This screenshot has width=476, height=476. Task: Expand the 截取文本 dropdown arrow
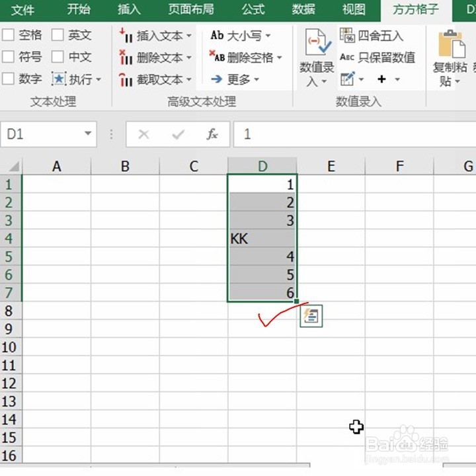189,79
